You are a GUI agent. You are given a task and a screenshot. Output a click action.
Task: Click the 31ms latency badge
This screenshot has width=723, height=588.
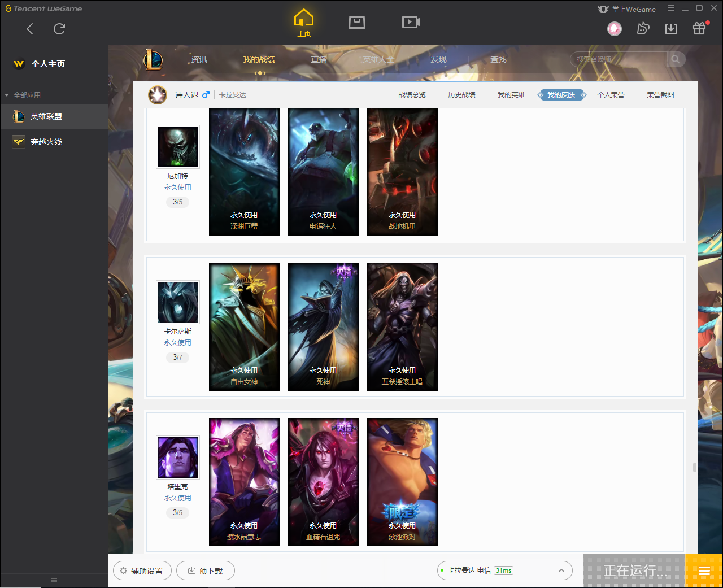(x=503, y=570)
